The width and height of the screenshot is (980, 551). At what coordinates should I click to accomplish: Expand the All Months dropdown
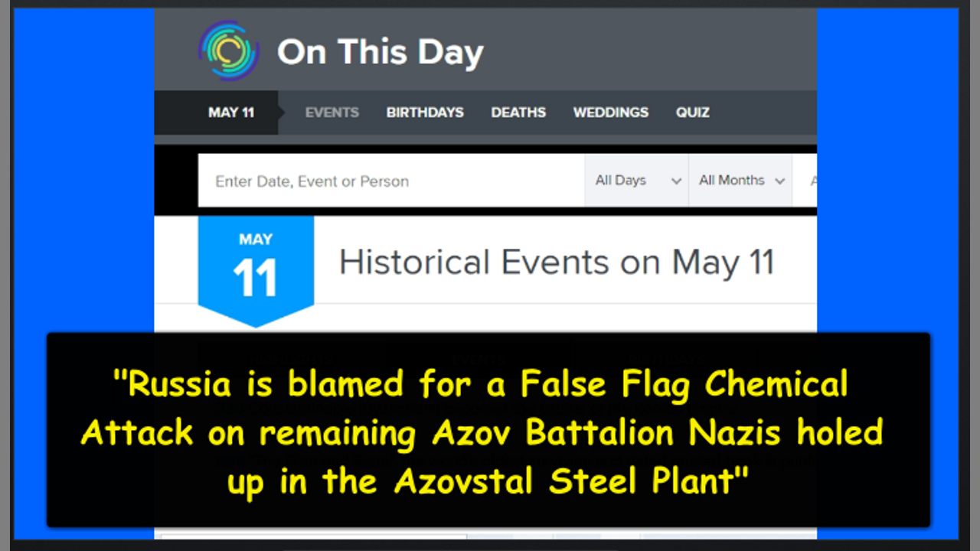[x=731, y=181]
